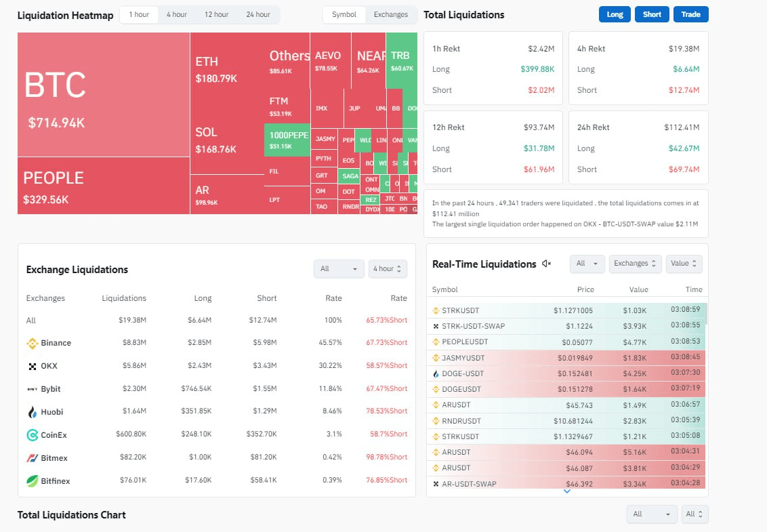
Task: Click the Binance icon beside RNDRUSDT
Action: tap(436, 421)
